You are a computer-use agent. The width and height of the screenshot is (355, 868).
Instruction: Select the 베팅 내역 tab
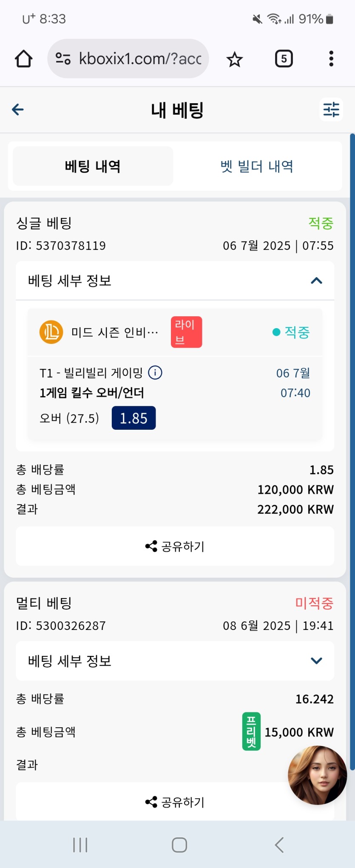(93, 166)
